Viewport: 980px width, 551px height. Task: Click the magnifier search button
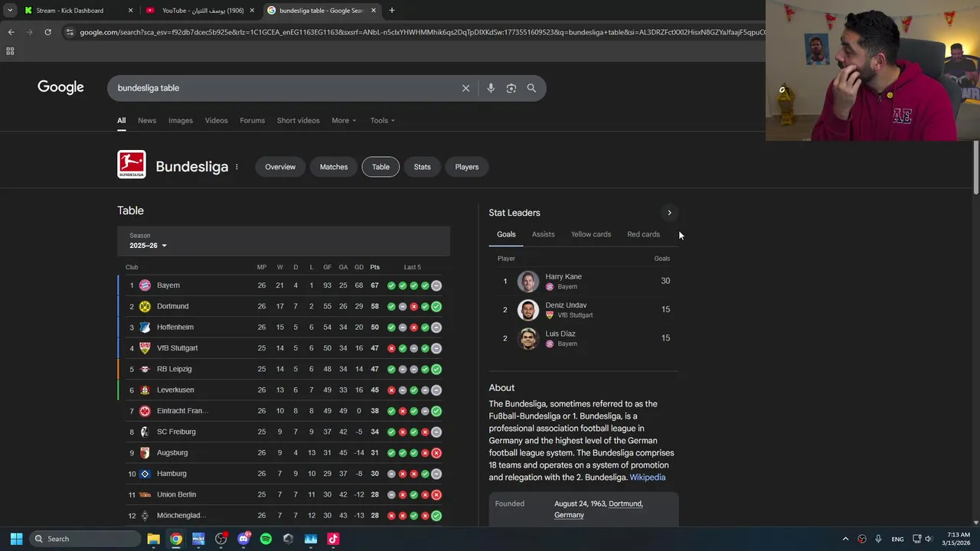(x=531, y=88)
